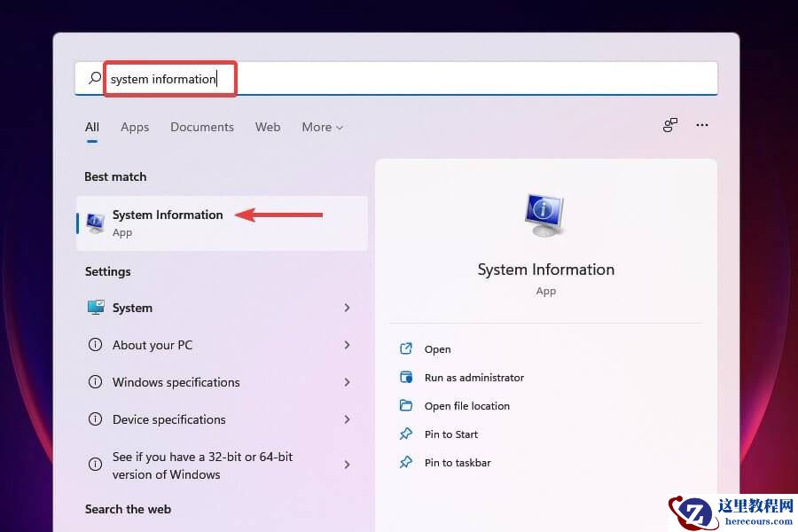Open About your PC setting
Image resolution: width=798 pixels, height=532 pixels.
pos(222,345)
